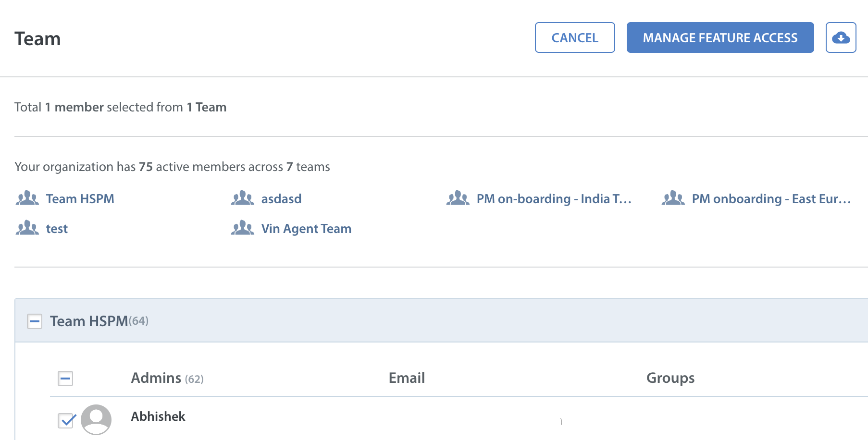The width and height of the screenshot is (868, 440).
Task: Open the asdasd team link
Action: coord(281,199)
